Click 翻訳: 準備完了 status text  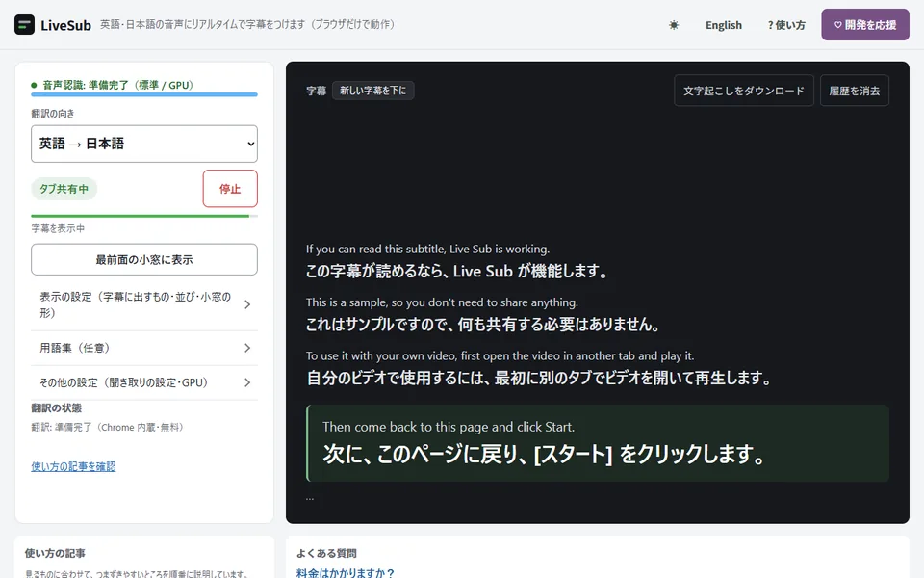click(x=107, y=427)
